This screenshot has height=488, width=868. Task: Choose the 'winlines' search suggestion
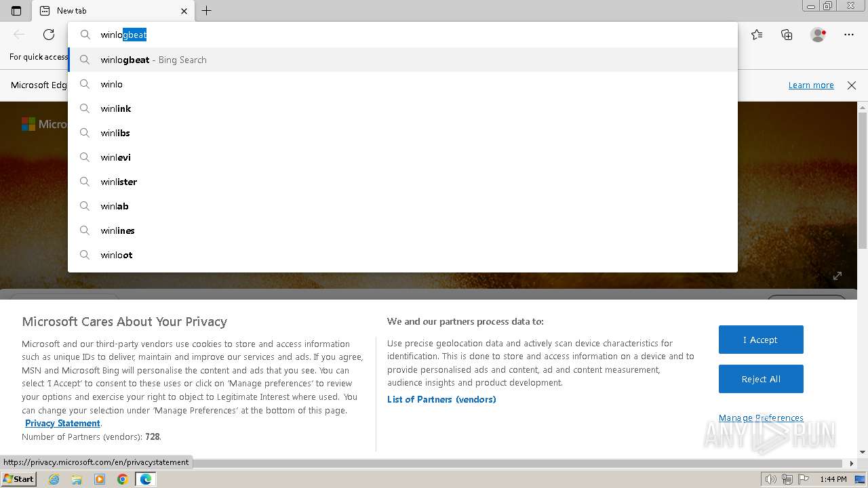pos(403,230)
